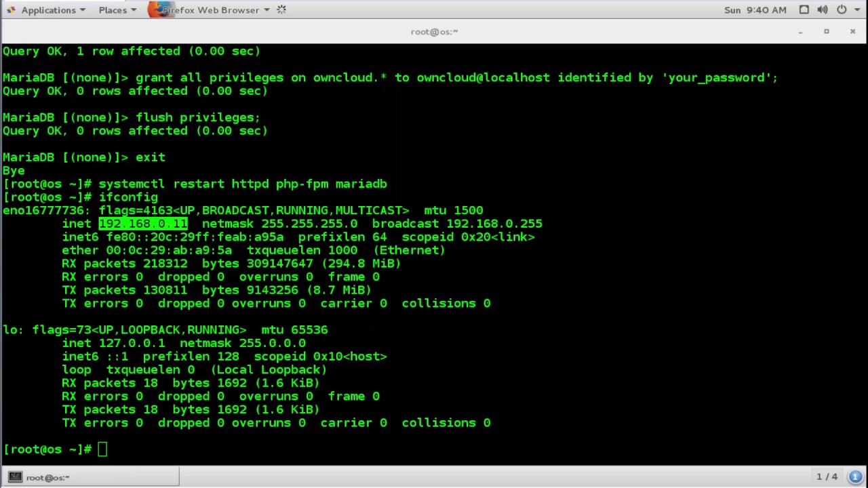
Task: Maximize the root@os terminal window
Action: (x=827, y=31)
